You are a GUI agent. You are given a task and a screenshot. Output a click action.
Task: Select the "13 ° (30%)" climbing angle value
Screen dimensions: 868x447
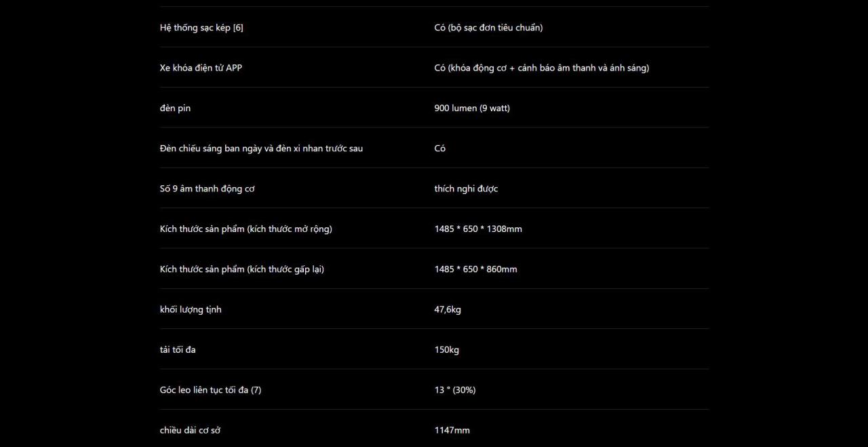click(454, 390)
